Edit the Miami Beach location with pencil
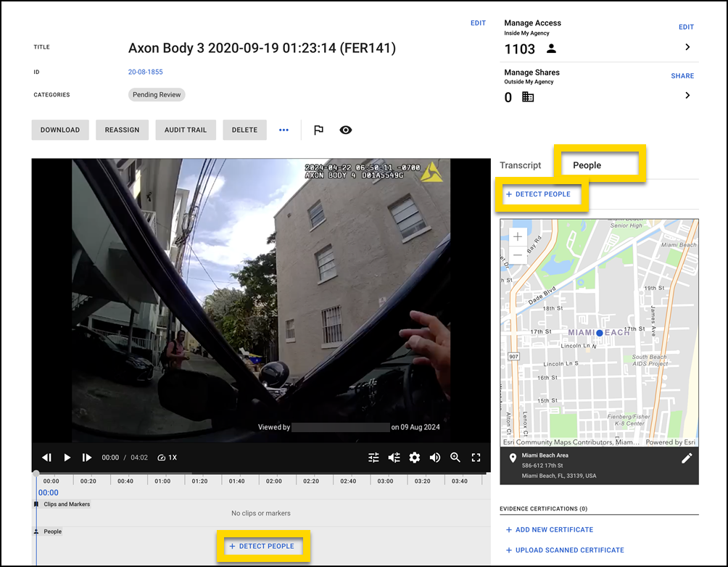Screen dimensions: 728x567 pos(686,458)
